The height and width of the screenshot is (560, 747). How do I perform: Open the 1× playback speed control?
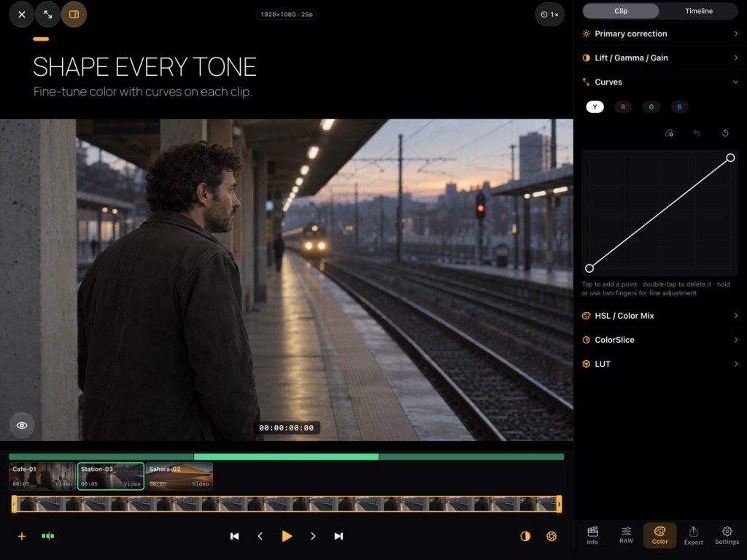point(549,15)
